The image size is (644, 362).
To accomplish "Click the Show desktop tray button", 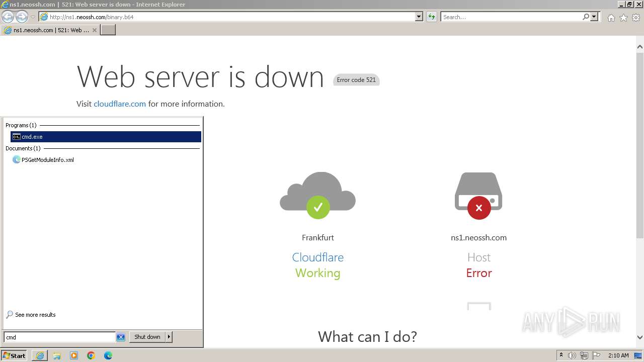I will tap(638, 355).
